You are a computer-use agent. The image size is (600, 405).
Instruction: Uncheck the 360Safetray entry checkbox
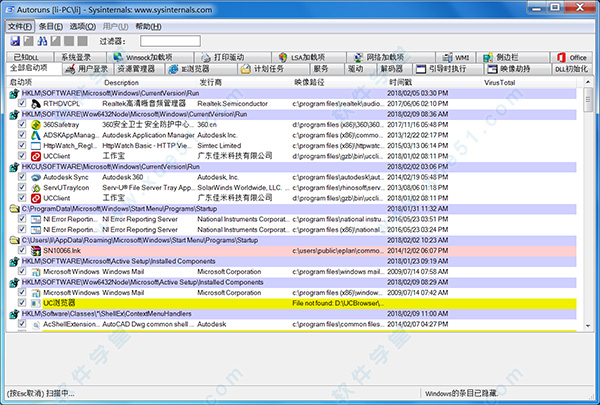click(x=22, y=124)
